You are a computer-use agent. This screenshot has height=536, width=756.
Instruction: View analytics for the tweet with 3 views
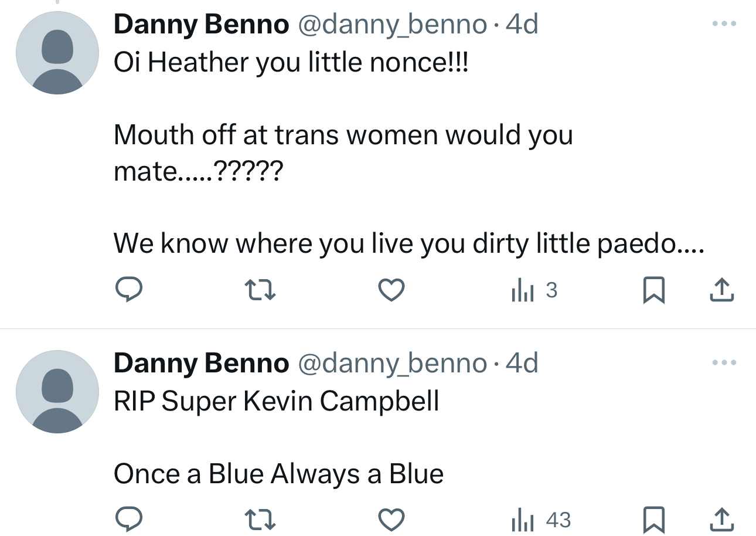tap(533, 290)
